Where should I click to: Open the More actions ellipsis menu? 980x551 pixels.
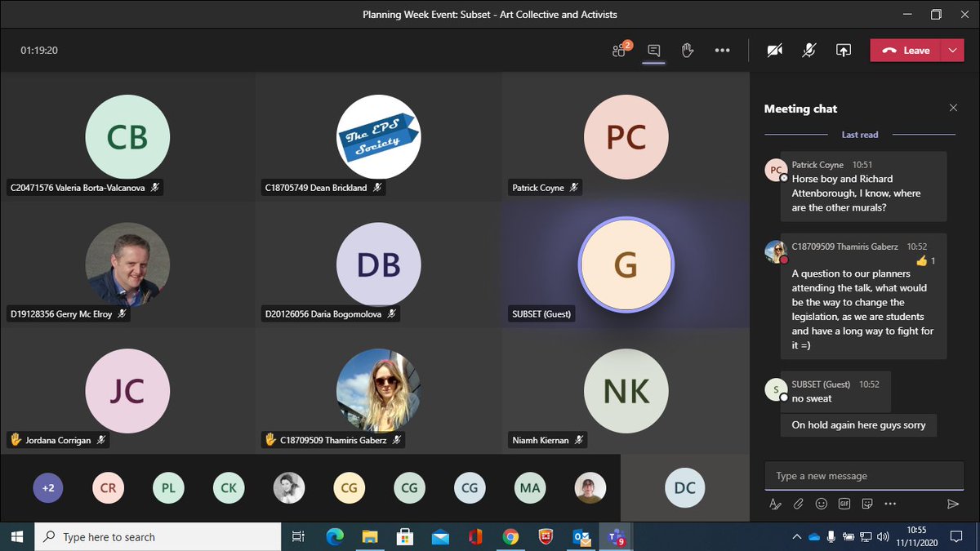coord(722,51)
